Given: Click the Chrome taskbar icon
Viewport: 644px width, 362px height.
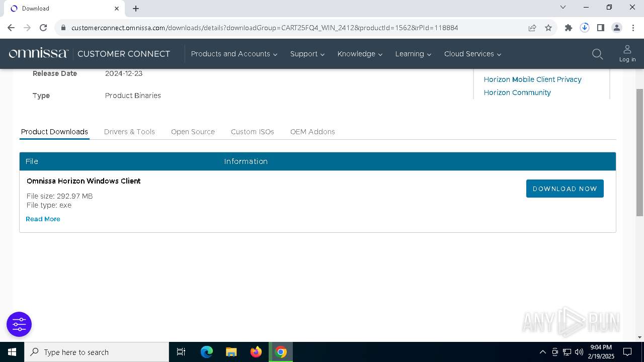Looking at the screenshot, I should point(281,352).
